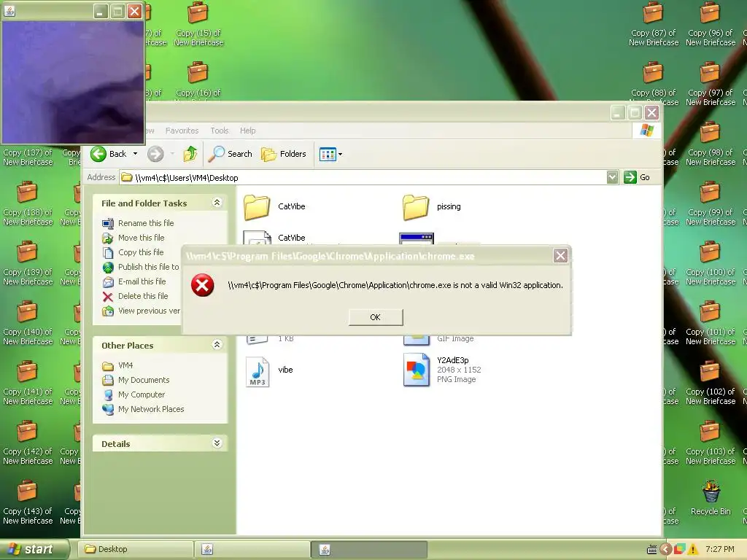Viewport: 747px width, 560px height.
Task: Click Delete this file link
Action: point(143,296)
